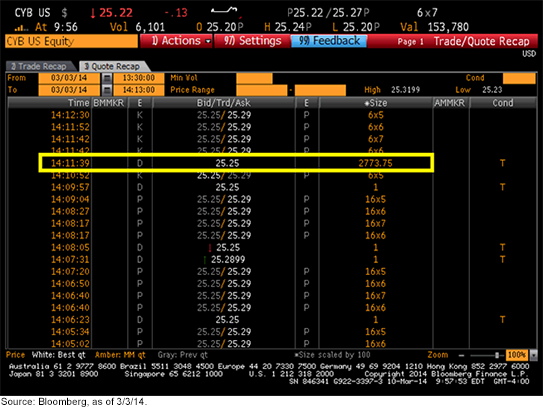Select the Quote Recap tab
Viewport: 543px width, 410px height.
pos(113,66)
